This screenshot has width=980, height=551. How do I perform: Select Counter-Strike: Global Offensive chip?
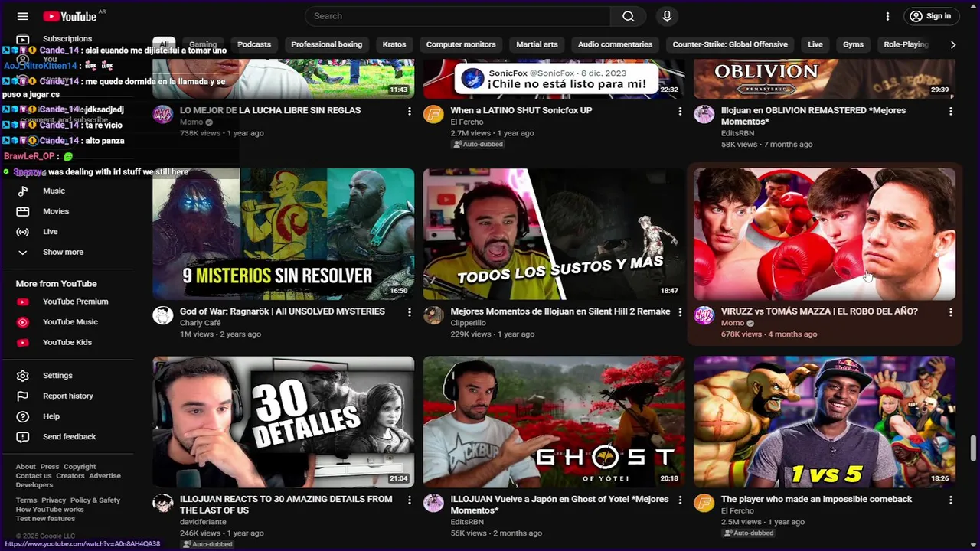tap(730, 44)
